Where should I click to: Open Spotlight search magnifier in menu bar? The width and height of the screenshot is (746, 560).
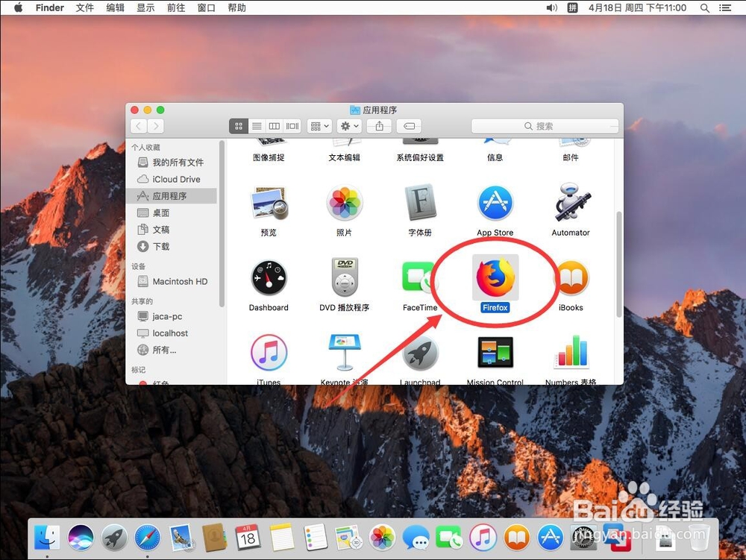tap(705, 7)
